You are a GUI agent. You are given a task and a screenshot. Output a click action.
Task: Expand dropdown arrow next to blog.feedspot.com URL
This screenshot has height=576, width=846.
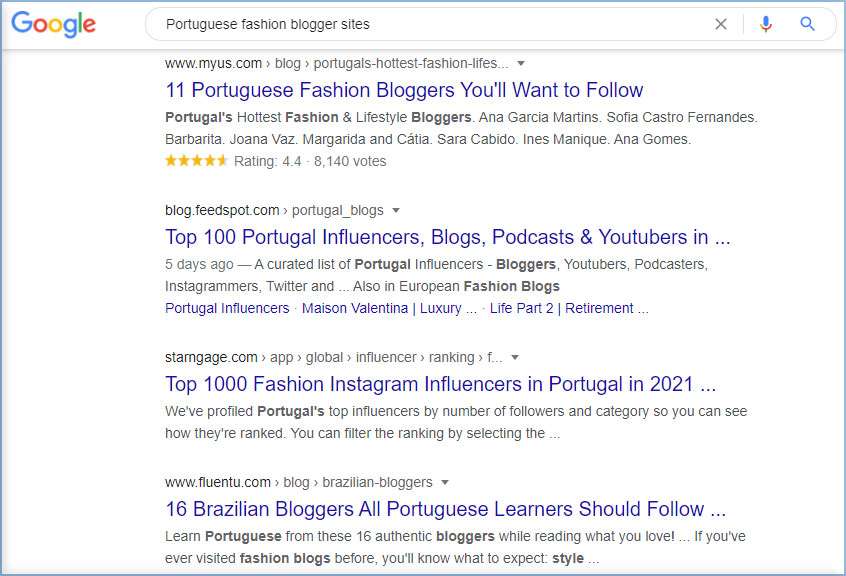[395, 210]
